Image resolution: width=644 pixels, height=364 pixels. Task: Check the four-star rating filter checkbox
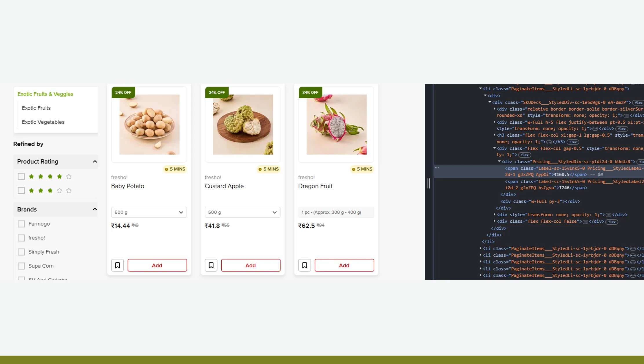click(21, 176)
